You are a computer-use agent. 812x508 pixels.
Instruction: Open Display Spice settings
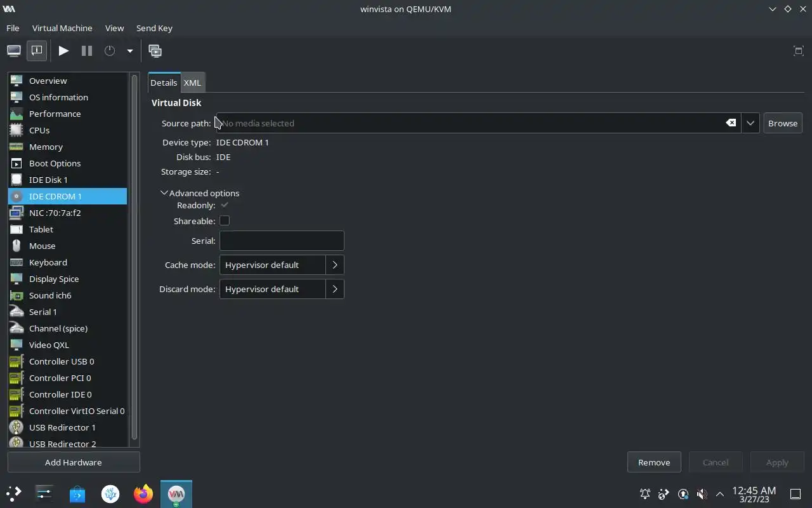(67, 279)
